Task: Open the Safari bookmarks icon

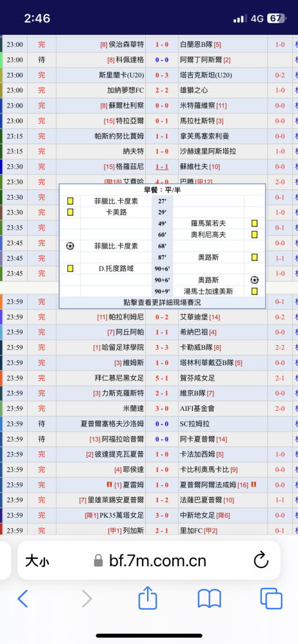Action: [x=210, y=598]
